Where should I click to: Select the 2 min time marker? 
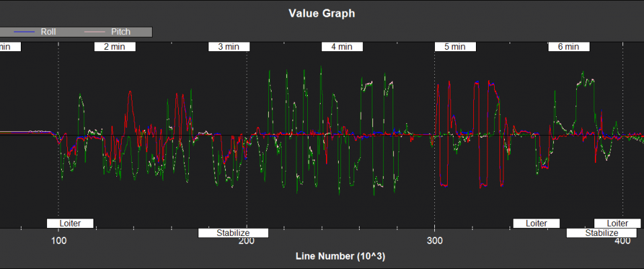[114, 47]
